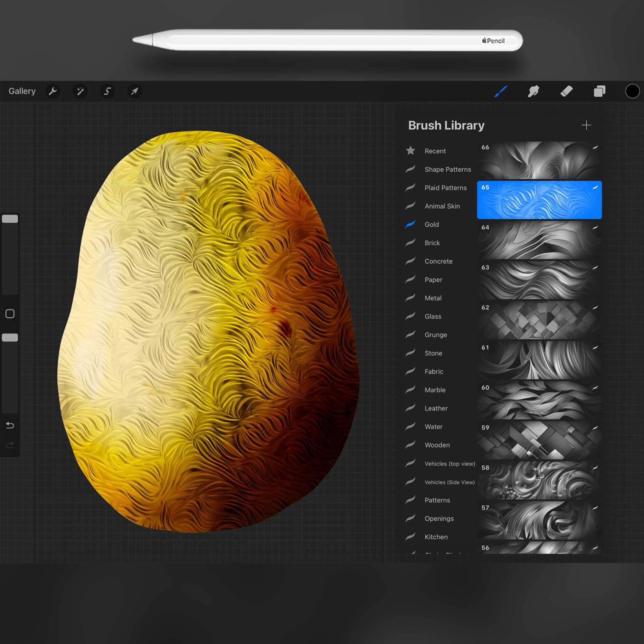Select the Animal Skin brush set
The image size is (644, 644).
(x=442, y=206)
